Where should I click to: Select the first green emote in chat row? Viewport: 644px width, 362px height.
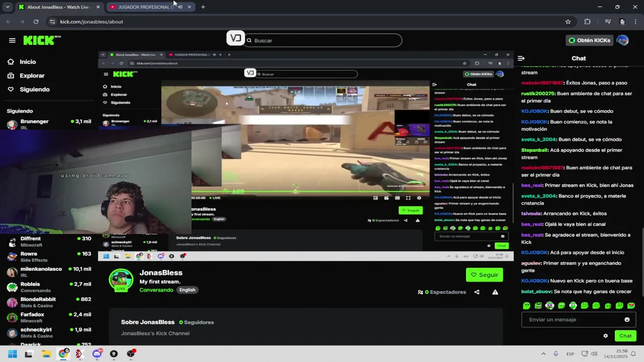[526, 306]
